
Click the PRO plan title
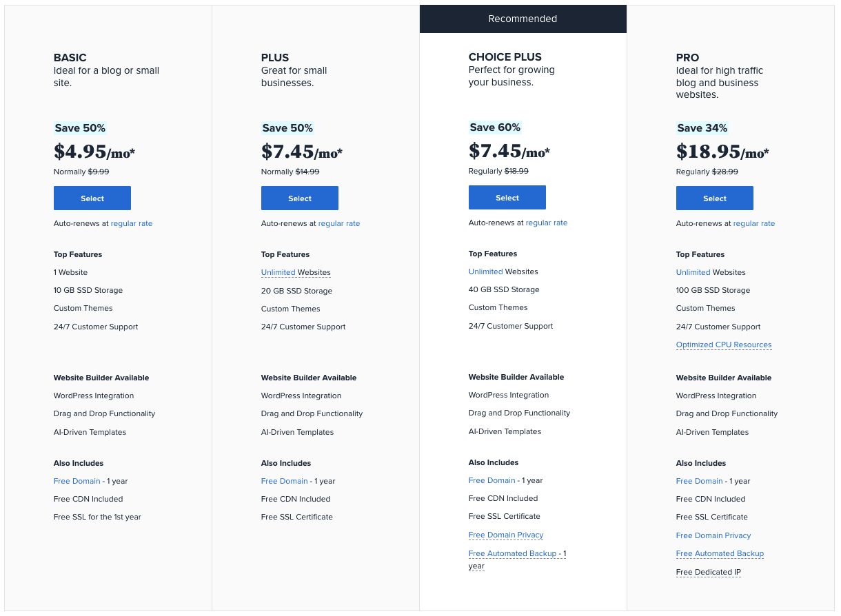[x=687, y=58]
